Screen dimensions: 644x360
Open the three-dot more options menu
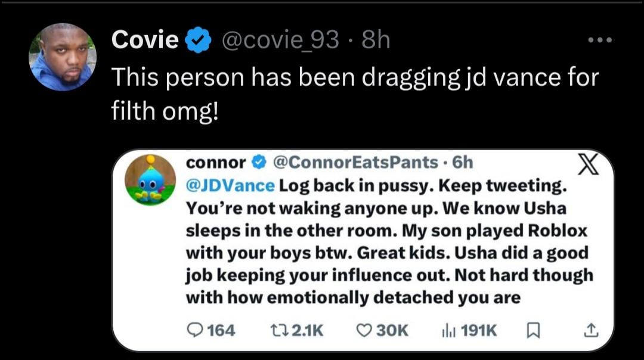599,41
